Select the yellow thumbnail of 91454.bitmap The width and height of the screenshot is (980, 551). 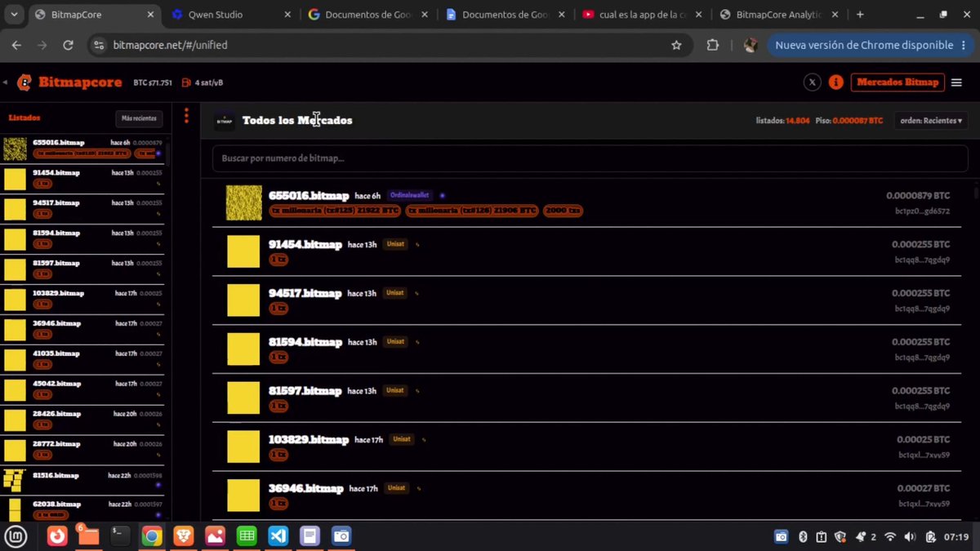pyautogui.click(x=243, y=251)
